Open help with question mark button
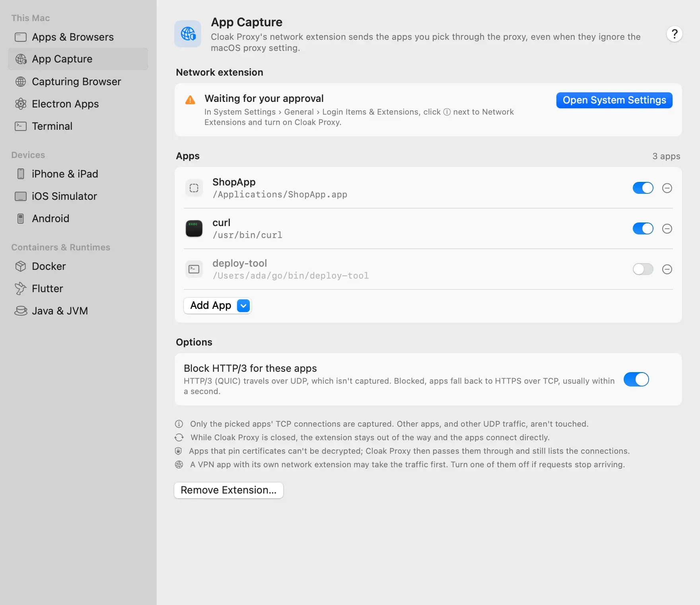The image size is (700, 605). click(675, 34)
